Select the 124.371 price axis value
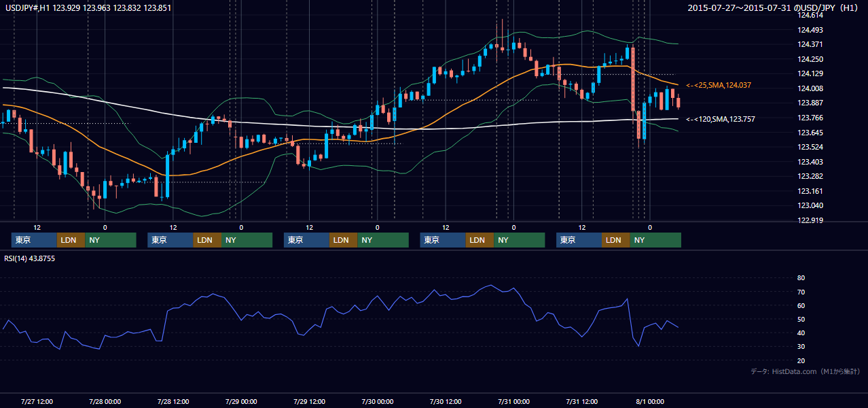 coord(810,44)
